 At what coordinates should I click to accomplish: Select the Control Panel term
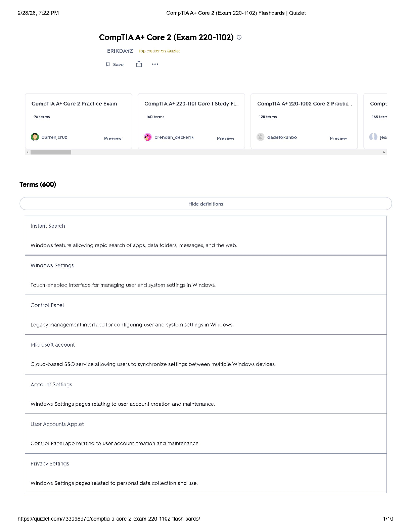(47, 305)
